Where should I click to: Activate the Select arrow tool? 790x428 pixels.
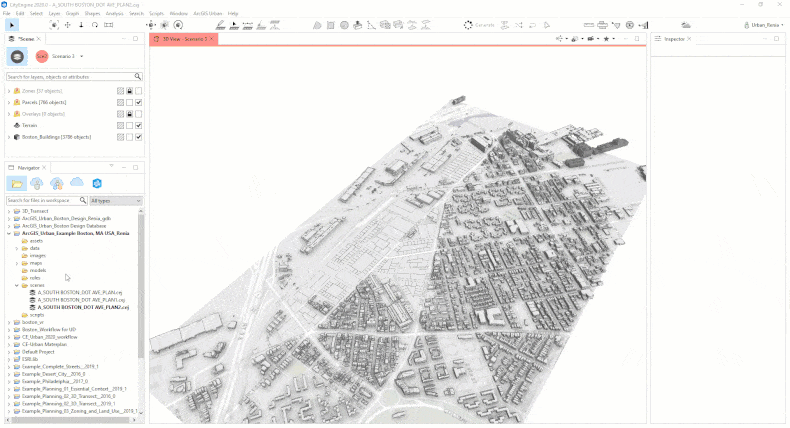12,25
